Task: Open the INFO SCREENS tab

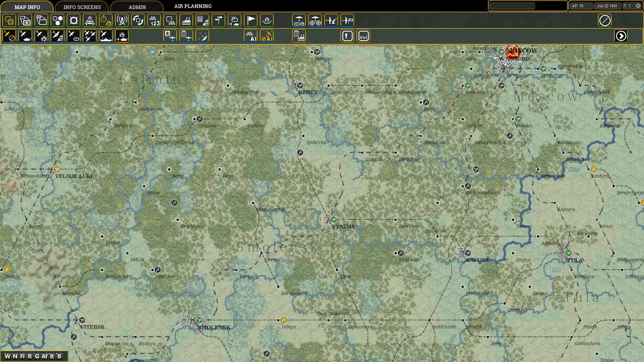Action: (82, 7)
